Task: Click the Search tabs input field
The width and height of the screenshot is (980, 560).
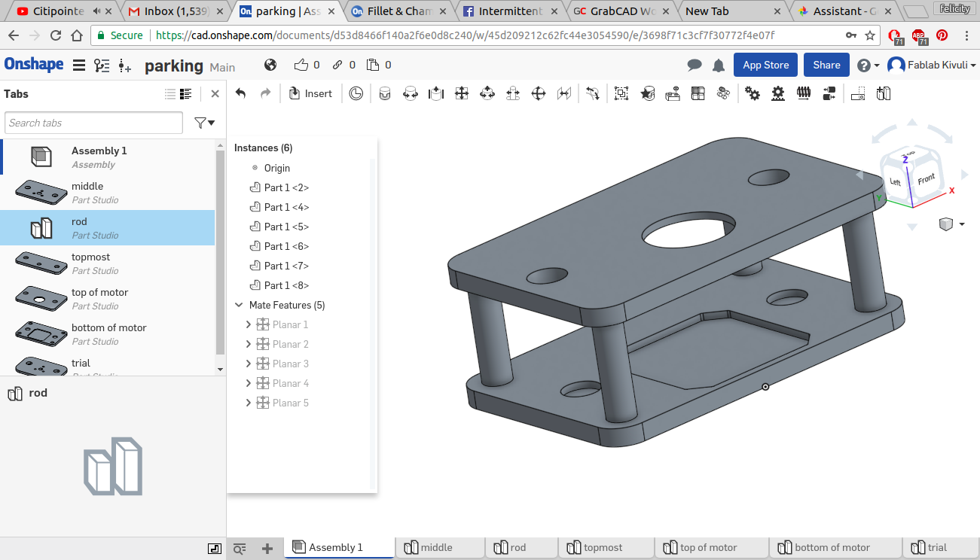Action: click(x=93, y=123)
